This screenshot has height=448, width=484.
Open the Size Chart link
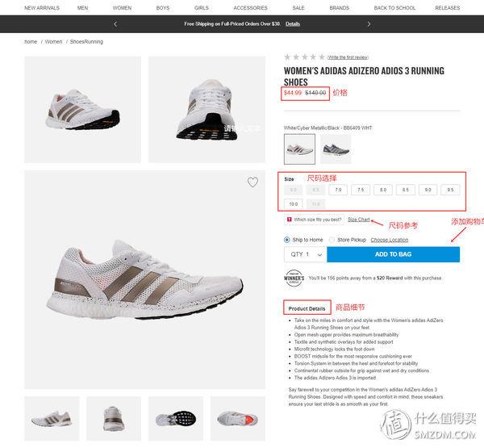click(358, 220)
